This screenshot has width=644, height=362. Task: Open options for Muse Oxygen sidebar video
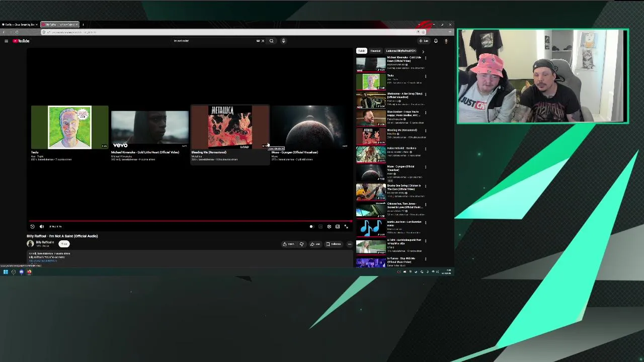(x=426, y=167)
